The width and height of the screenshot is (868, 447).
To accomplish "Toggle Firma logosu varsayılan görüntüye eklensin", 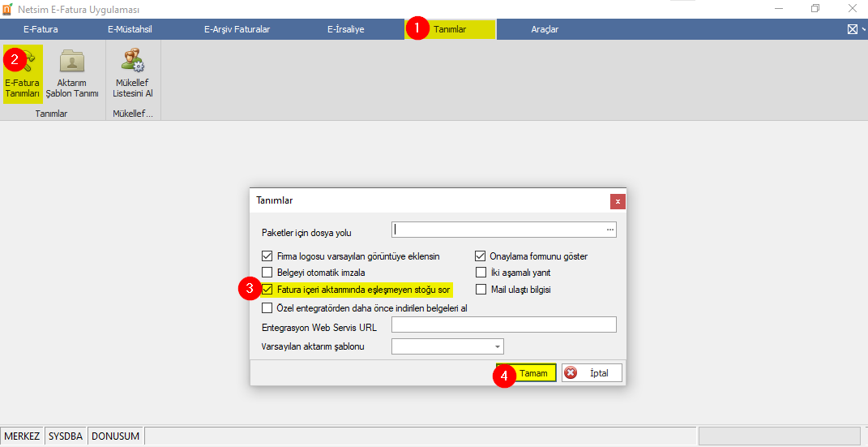I will (x=267, y=256).
